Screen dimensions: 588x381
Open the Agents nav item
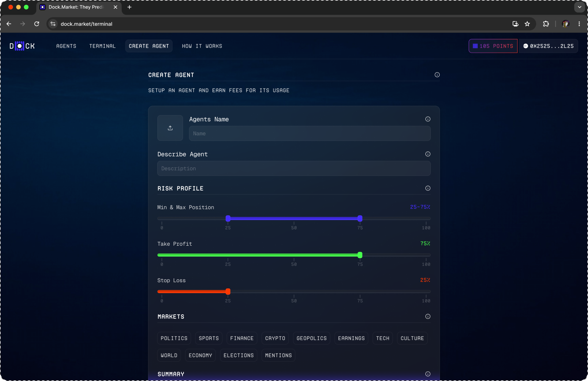[66, 46]
